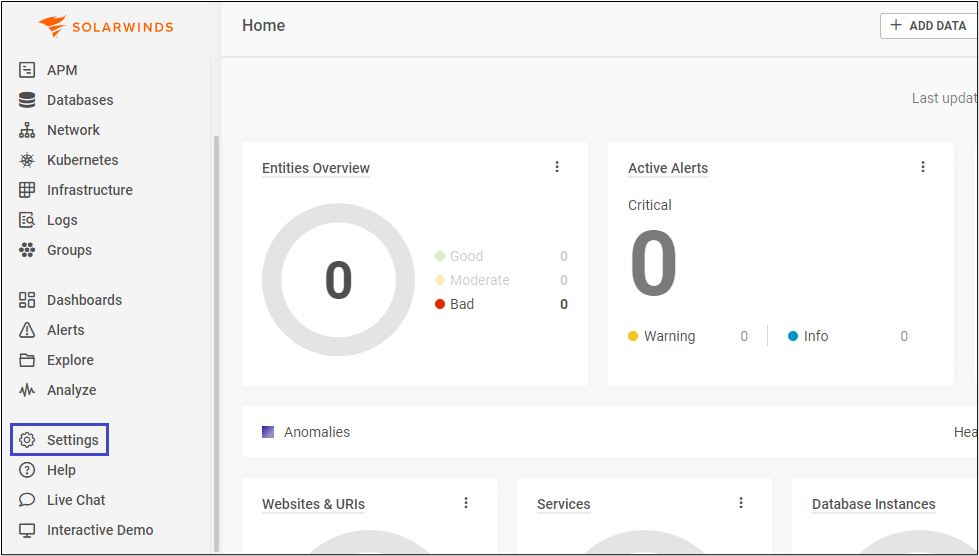This screenshot has width=979, height=556.
Task: Click the Warning label in Active Alerts
Action: (x=669, y=336)
